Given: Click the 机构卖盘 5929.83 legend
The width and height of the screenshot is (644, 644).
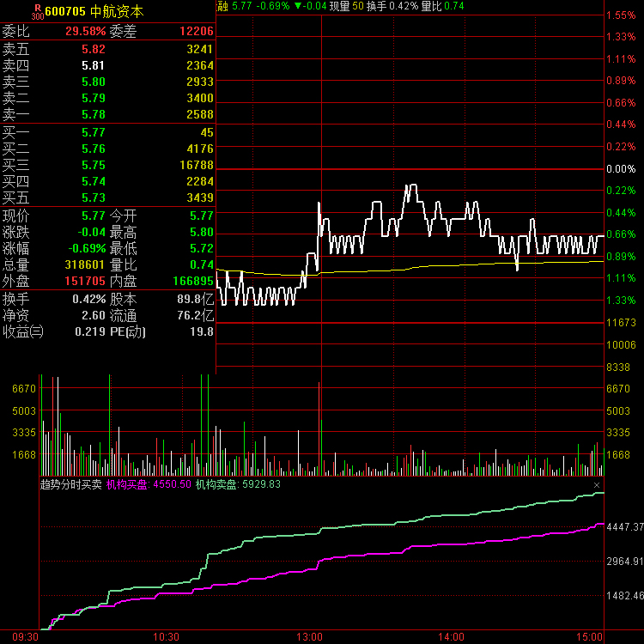Looking at the screenshot, I should click(x=238, y=484).
